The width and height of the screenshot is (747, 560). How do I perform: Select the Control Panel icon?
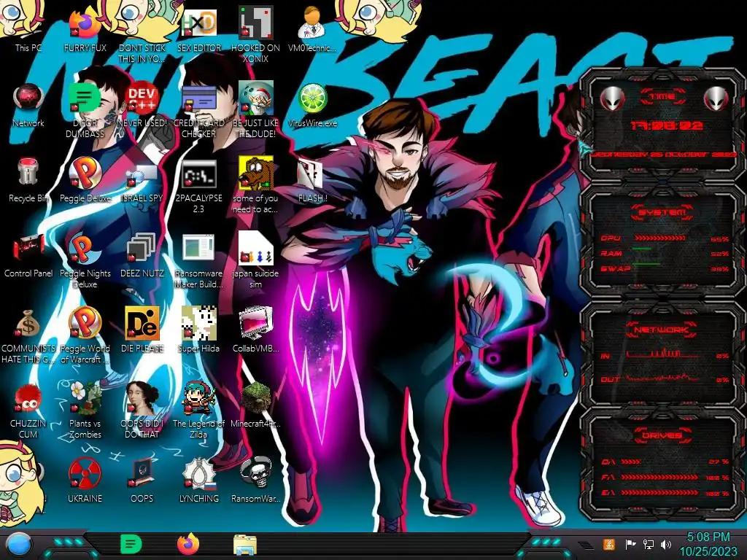(x=28, y=256)
